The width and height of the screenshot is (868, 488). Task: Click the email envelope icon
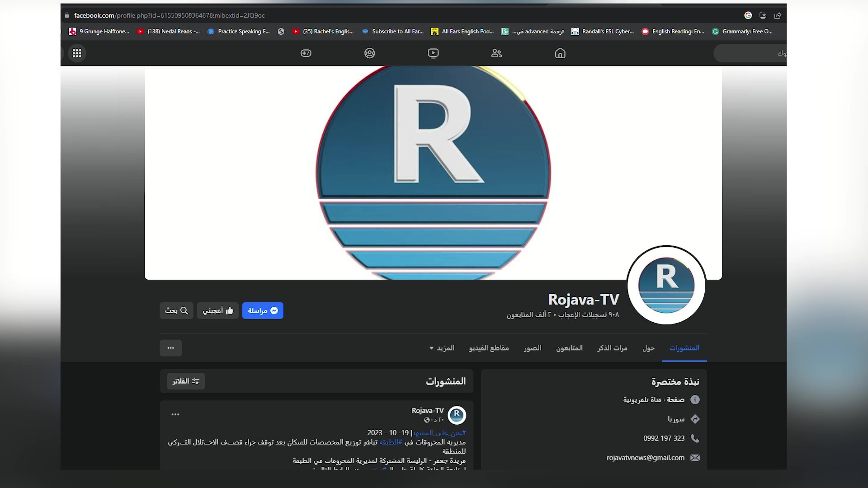695,458
